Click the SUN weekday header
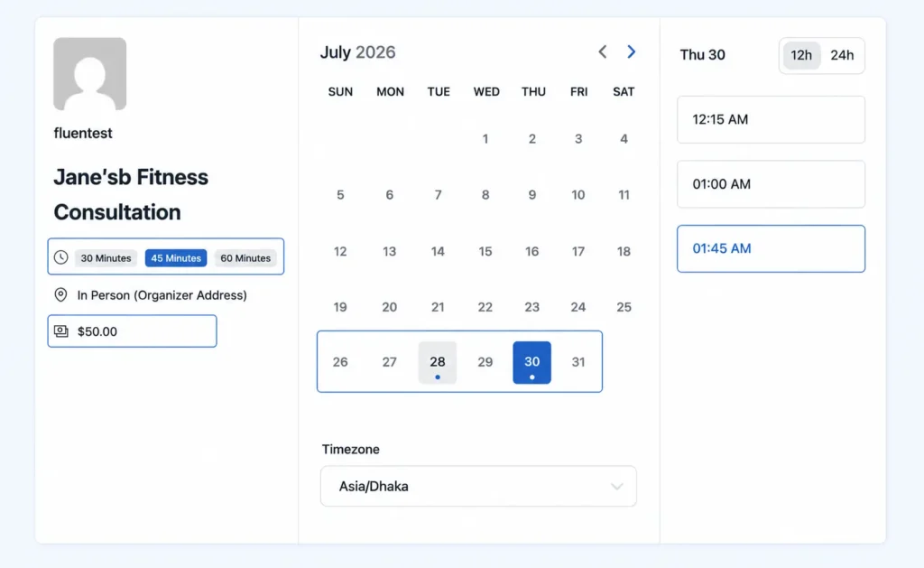 [340, 92]
